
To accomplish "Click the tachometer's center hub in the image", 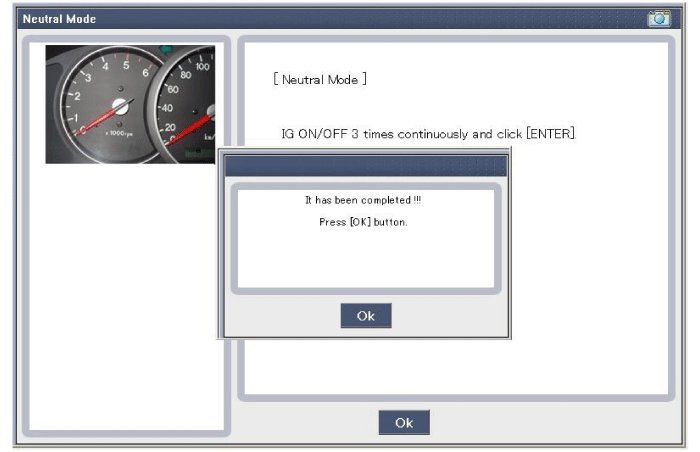I will pos(120,106).
